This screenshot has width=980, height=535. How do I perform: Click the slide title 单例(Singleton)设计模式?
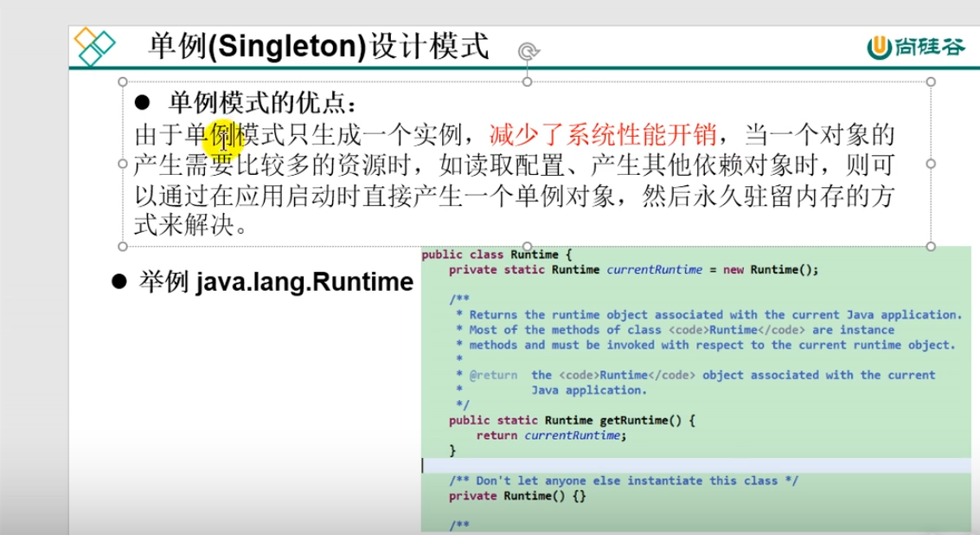[319, 46]
